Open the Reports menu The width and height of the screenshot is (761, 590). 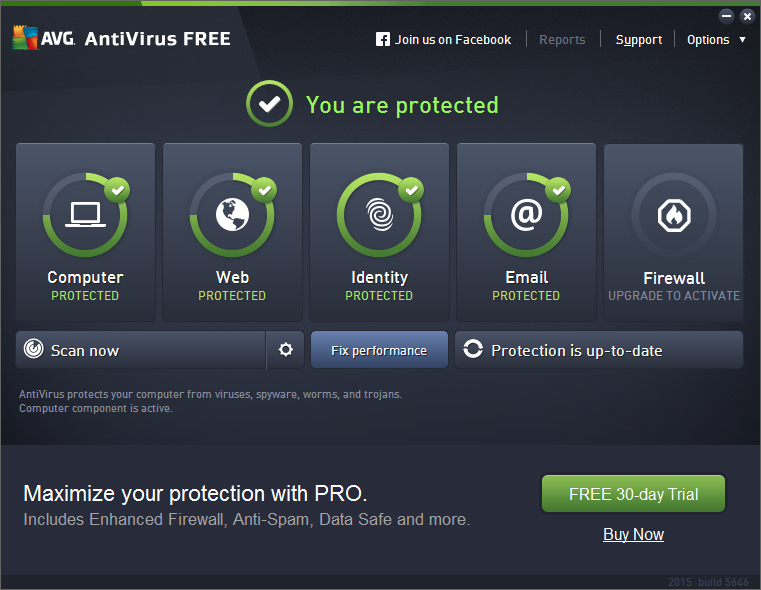click(562, 40)
